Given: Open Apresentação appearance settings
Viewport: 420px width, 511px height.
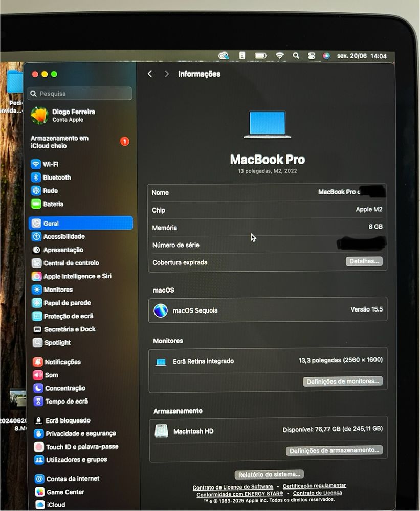Looking at the screenshot, I should [58, 250].
